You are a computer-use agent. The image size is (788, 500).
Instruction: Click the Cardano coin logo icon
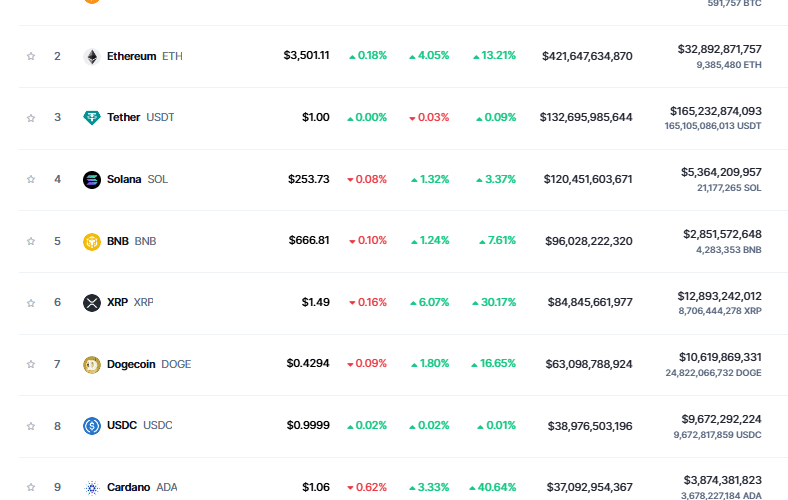point(91,487)
